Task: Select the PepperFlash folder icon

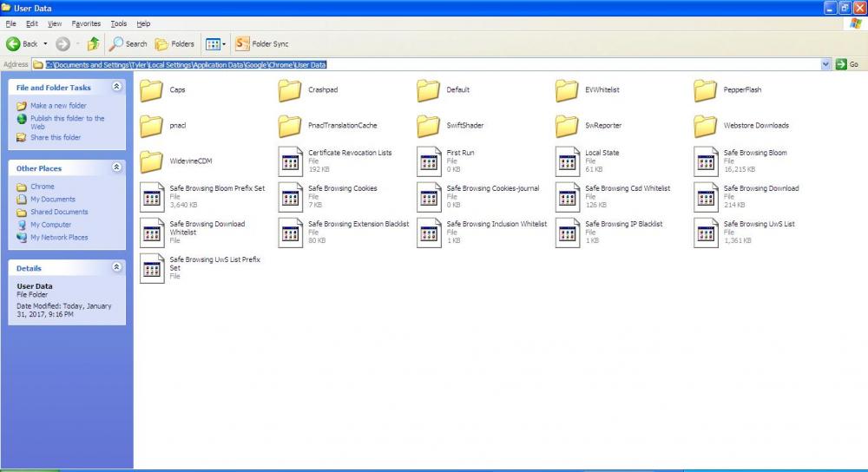Action: (x=707, y=90)
